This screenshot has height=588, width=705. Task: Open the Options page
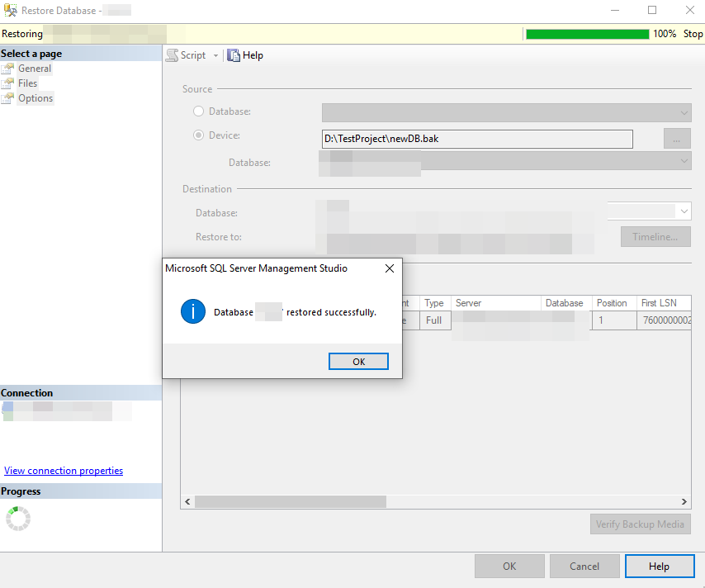(x=35, y=98)
